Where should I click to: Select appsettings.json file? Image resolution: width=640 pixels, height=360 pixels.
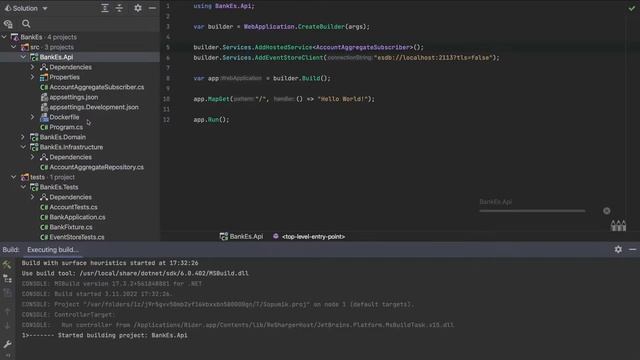coord(73,97)
